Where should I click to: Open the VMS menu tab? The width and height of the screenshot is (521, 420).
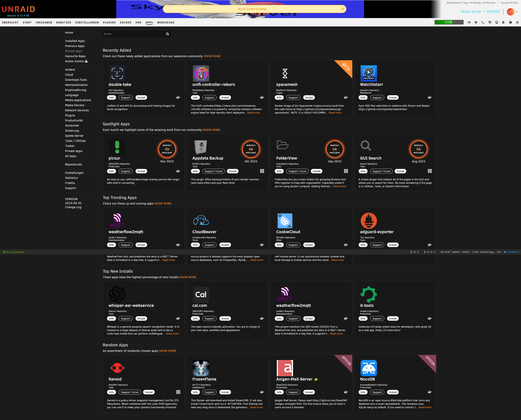138,22
